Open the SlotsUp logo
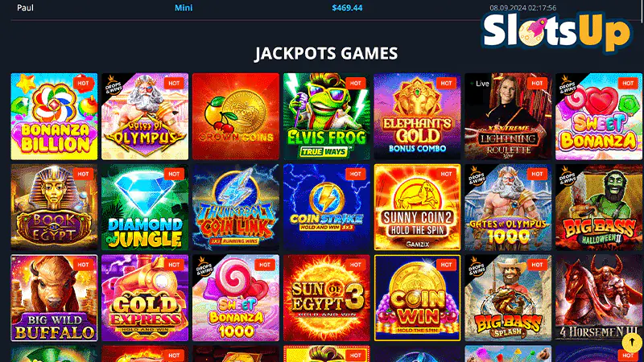Screen dimensions: 644x362 tap(556, 31)
